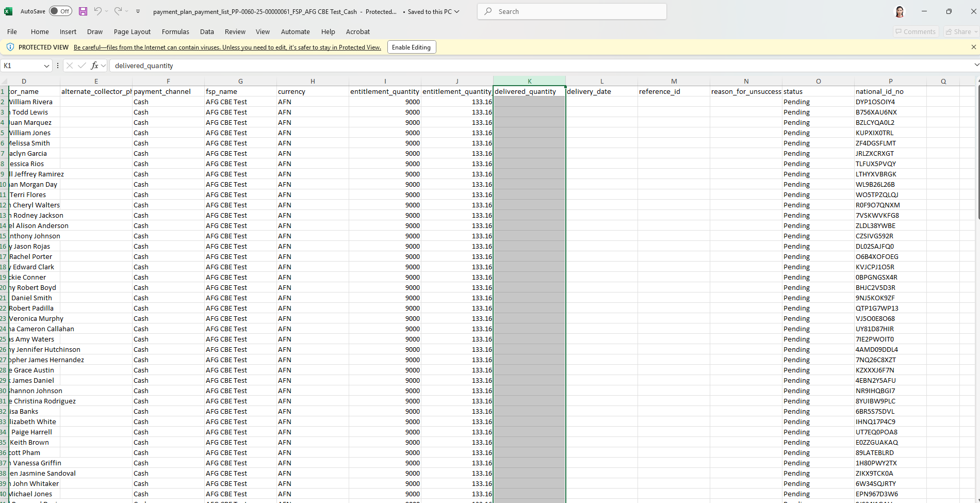Click the Enable Editing button

click(411, 47)
